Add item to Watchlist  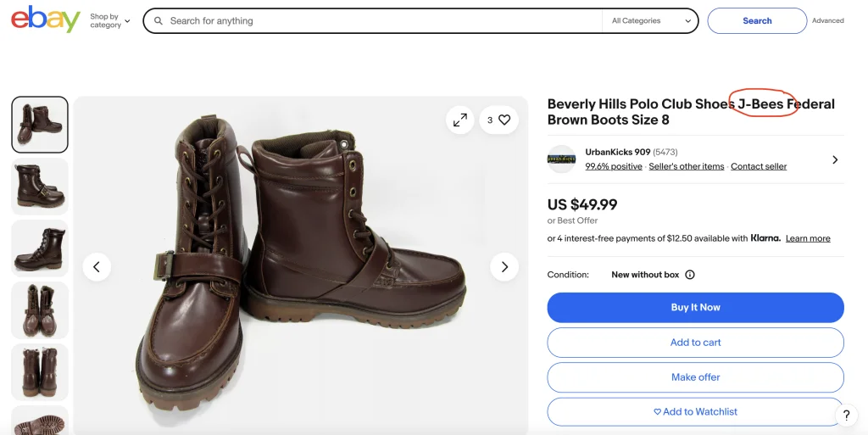click(695, 412)
